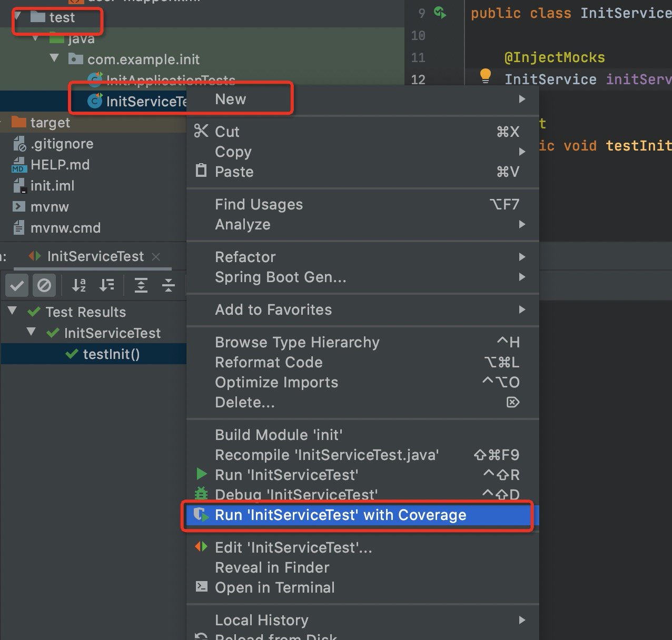Image resolution: width=672 pixels, height=640 pixels.
Task: Click the HELP.md markdown file icon
Action: point(18,165)
